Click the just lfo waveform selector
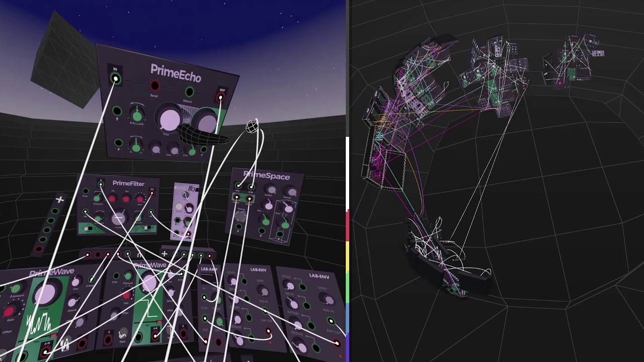 pos(185,195)
